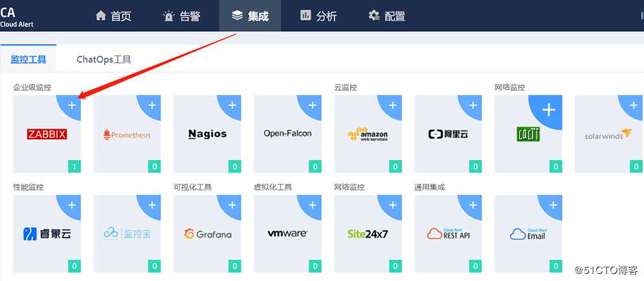Add a REST API integration via plus
The width and height of the screenshot is (644, 281).
(473, 205)
